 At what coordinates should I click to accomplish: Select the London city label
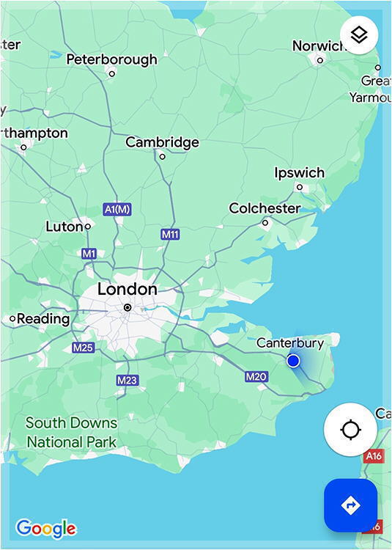click(127, 289)
